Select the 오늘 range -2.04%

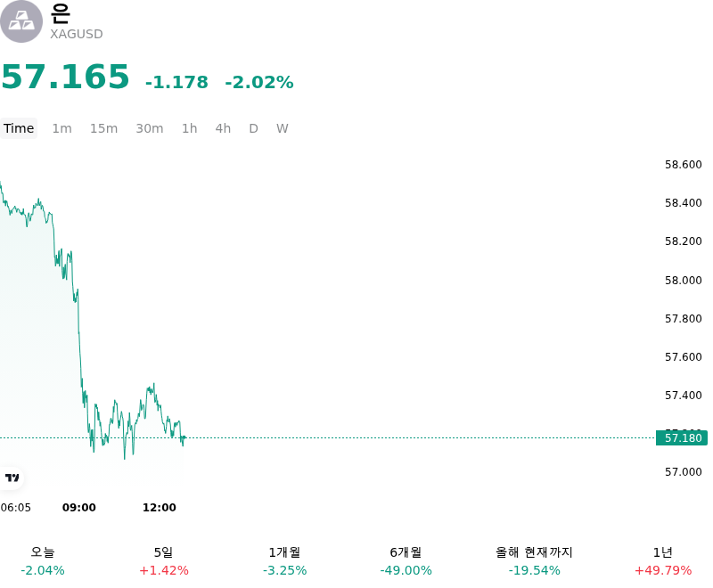[43, 561]
